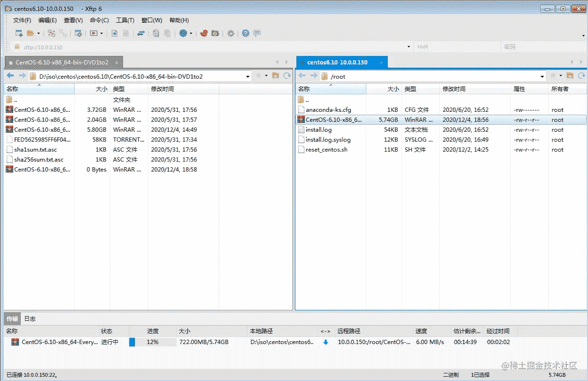Click bookmark star in left local pane
The image size is (588, 381).
tap(258, 76)
